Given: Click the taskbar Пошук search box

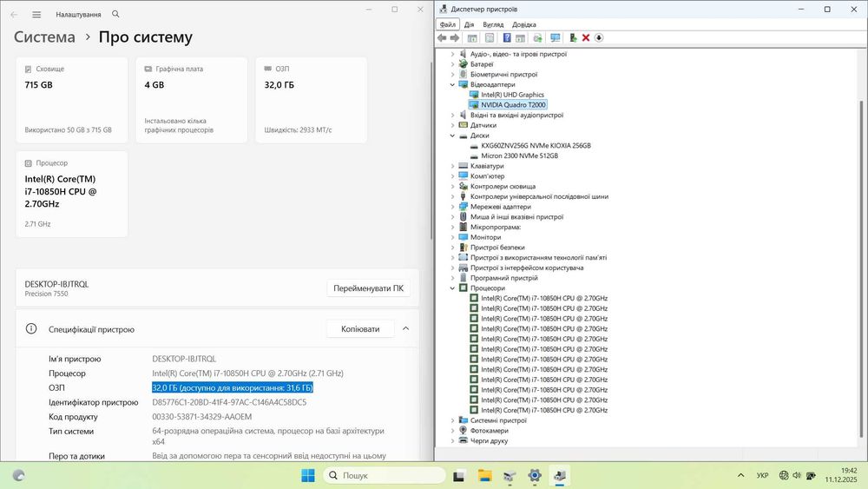Looking at the screenshot, I should pyautogui.click(x=385, y=475).
